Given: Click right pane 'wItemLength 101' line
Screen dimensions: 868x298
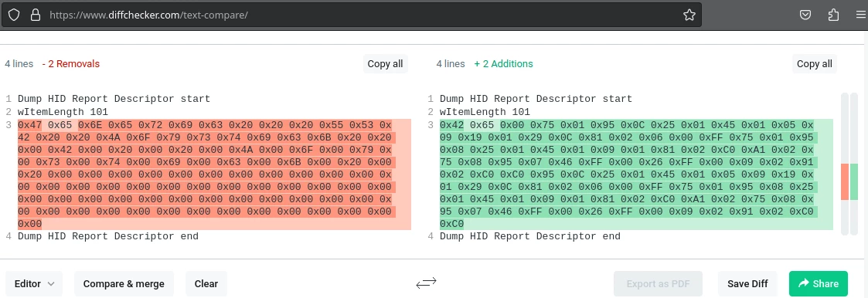Looking at the screenshot, I should (x=485, y=112).
